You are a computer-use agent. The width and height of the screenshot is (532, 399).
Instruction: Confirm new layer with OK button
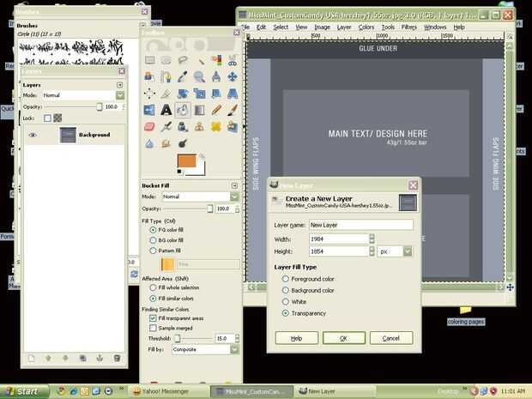point(344,338)
